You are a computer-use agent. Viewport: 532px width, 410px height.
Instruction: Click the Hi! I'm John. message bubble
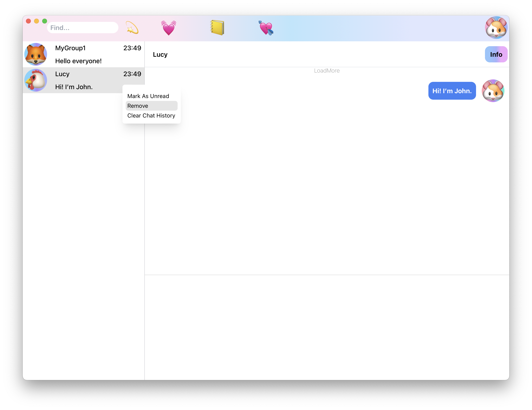click(x=452, y=91)
